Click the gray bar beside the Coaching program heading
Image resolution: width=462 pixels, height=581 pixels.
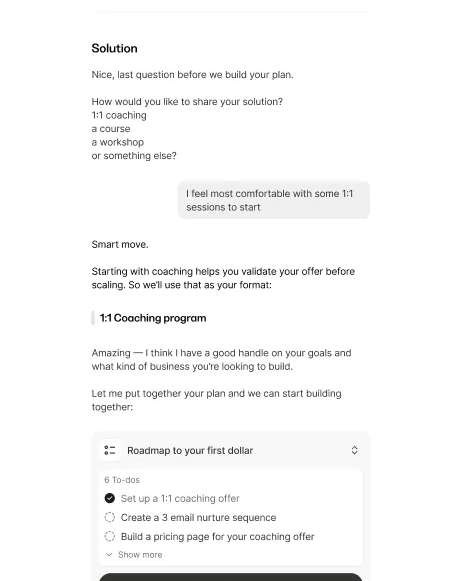(x=93, y=318)
